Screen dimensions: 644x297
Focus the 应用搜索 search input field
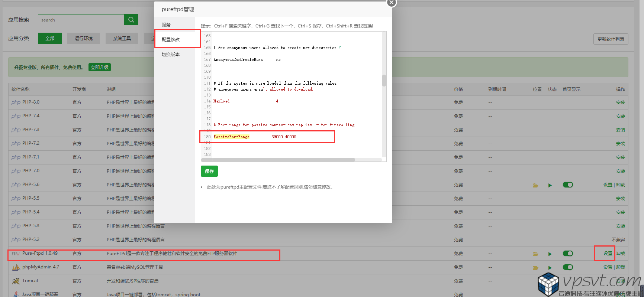(x=81, y=20)
